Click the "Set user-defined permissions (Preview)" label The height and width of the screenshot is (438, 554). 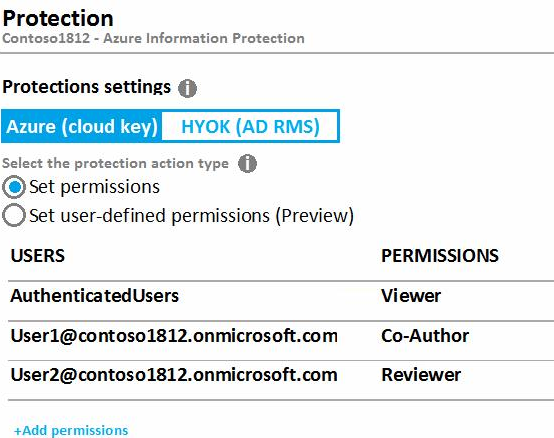[191, 215]
